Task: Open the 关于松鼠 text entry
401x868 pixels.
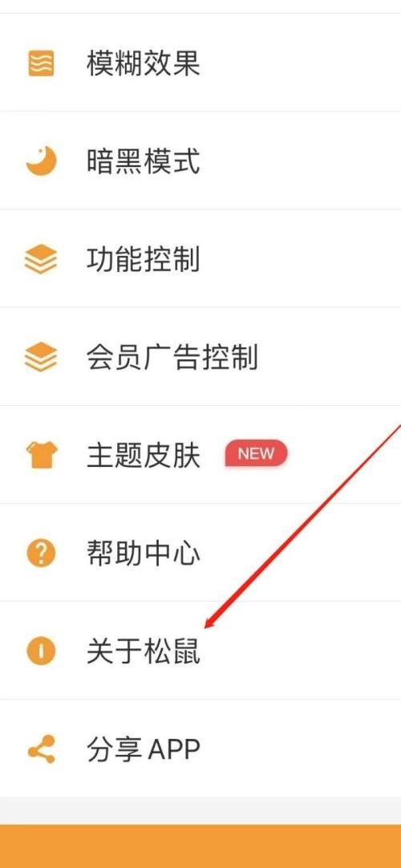Action: (x=144, y=651)
